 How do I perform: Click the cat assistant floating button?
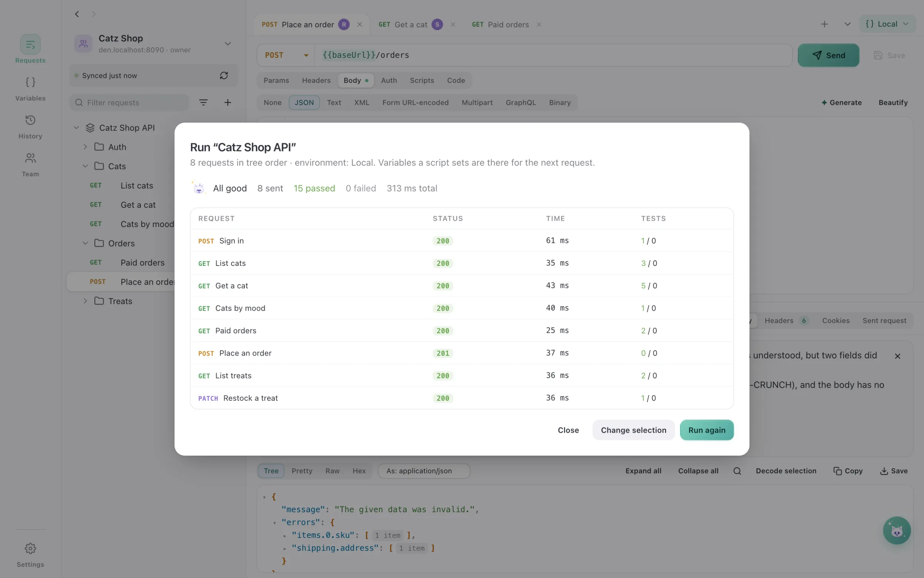pyautogui.click(x=897, y=531)
